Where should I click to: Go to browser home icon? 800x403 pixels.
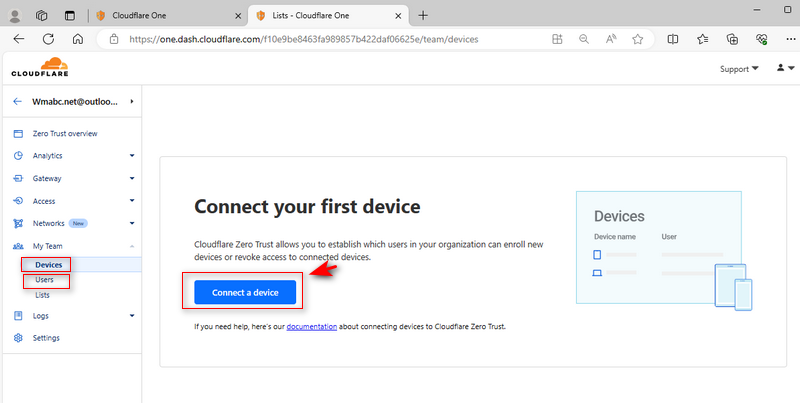tap(78, 39)
